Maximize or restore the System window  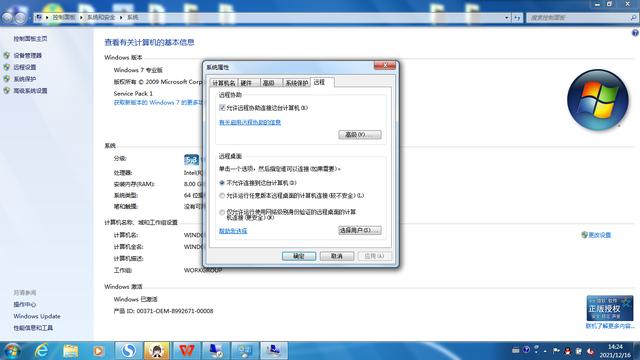(609, 4)
